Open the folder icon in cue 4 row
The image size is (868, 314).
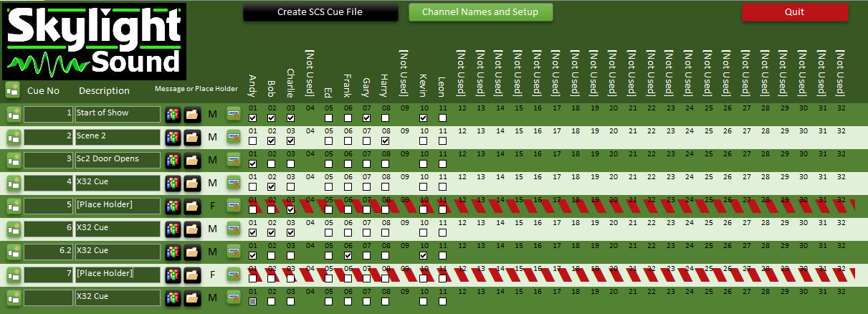191,183
